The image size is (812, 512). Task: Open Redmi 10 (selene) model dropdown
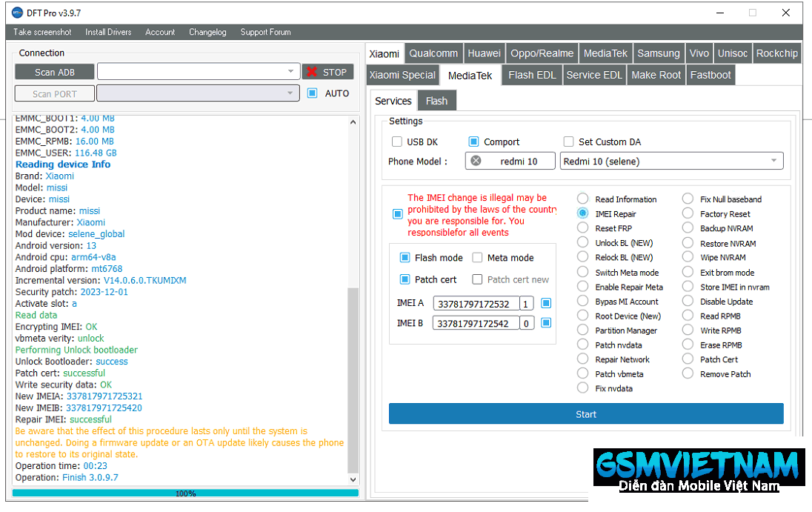[x=672, y=161]
